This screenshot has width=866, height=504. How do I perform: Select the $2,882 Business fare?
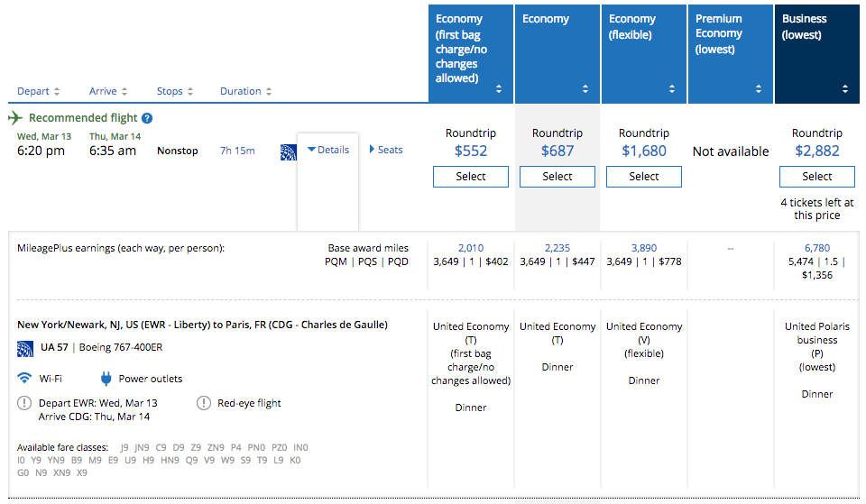(817, 177)
